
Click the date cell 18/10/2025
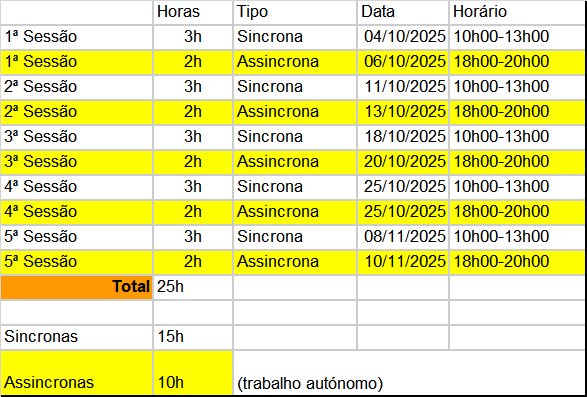pyautogui.click(x=403, y=137)
